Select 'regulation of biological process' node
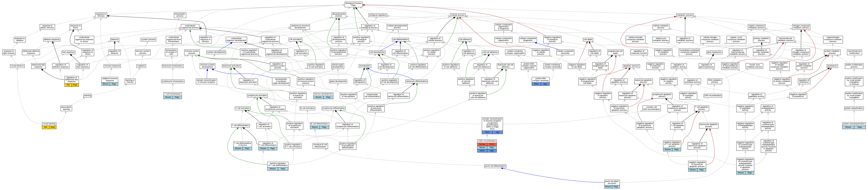868x190 pixels. (370, 27)
